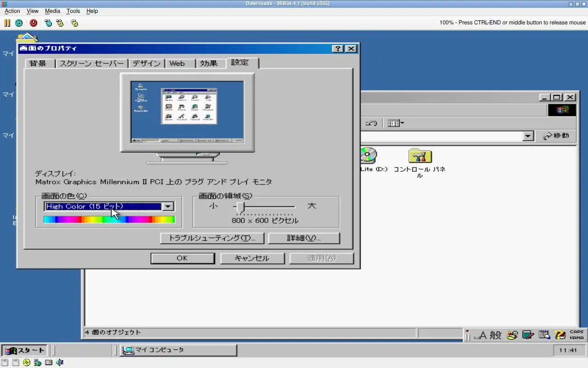Maximize the My Computer window
The width and height of the screenshot is (588, 368).
(556, 97)
